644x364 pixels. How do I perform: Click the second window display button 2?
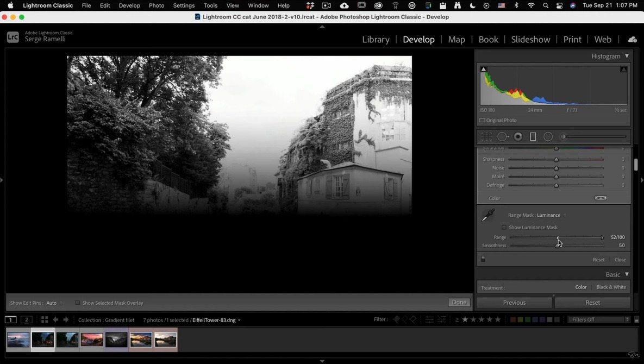click(26, 319)
